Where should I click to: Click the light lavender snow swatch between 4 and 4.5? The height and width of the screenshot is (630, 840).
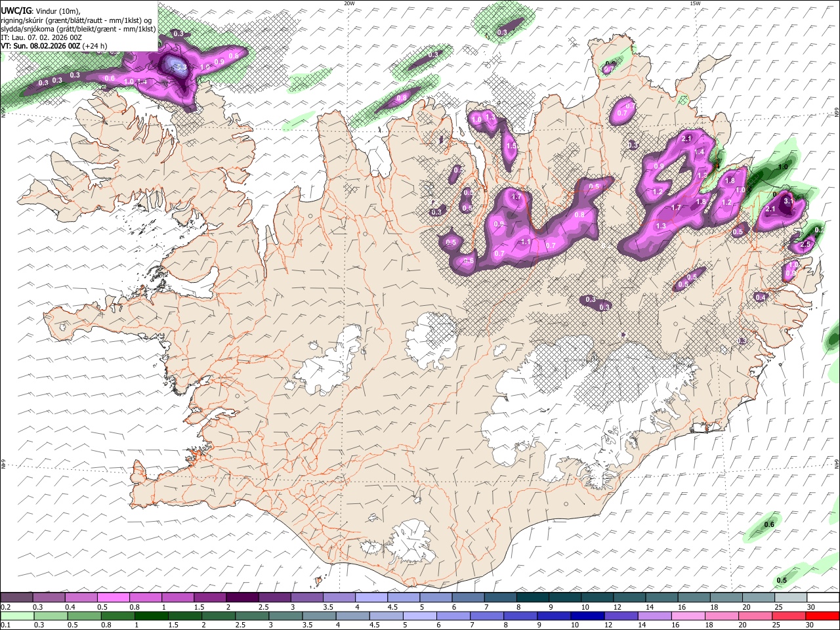click(x=371, y=597)
